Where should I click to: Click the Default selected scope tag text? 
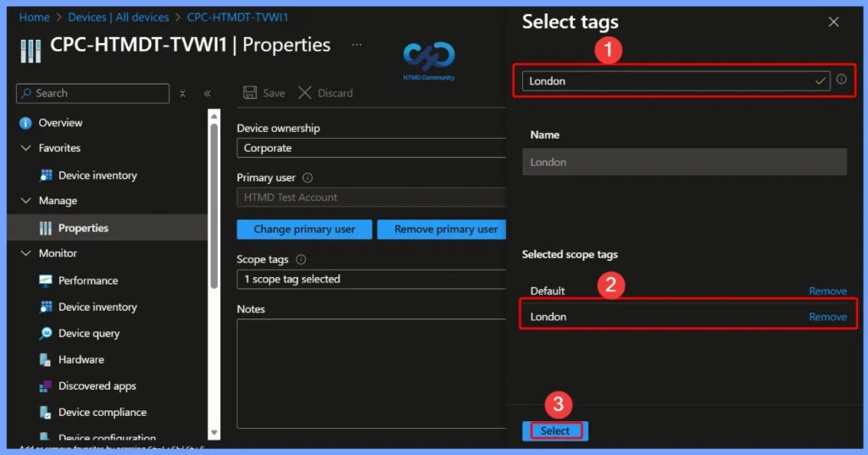pos(548,291)
